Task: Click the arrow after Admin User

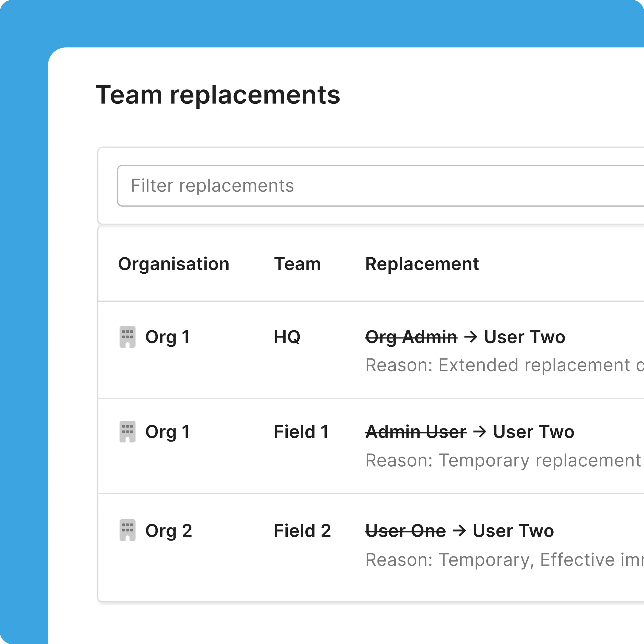Action: click(x=480, y=432)
